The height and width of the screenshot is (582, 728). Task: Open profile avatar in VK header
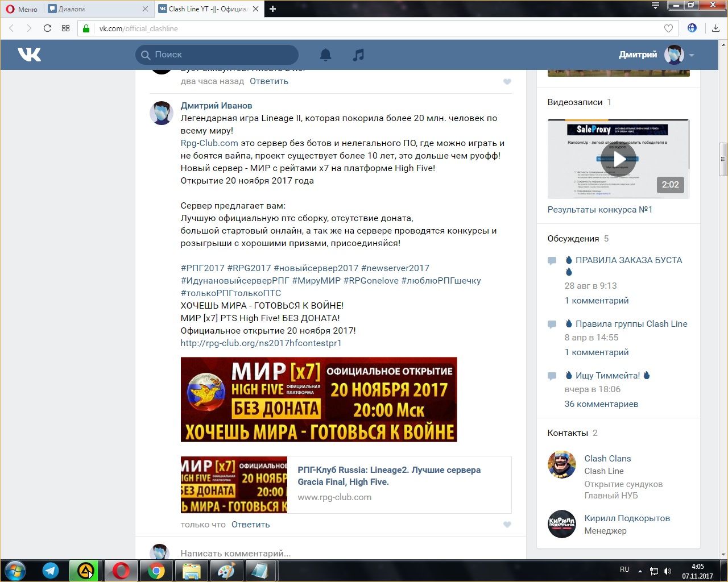pyautogui.click(x=674, y=55)
